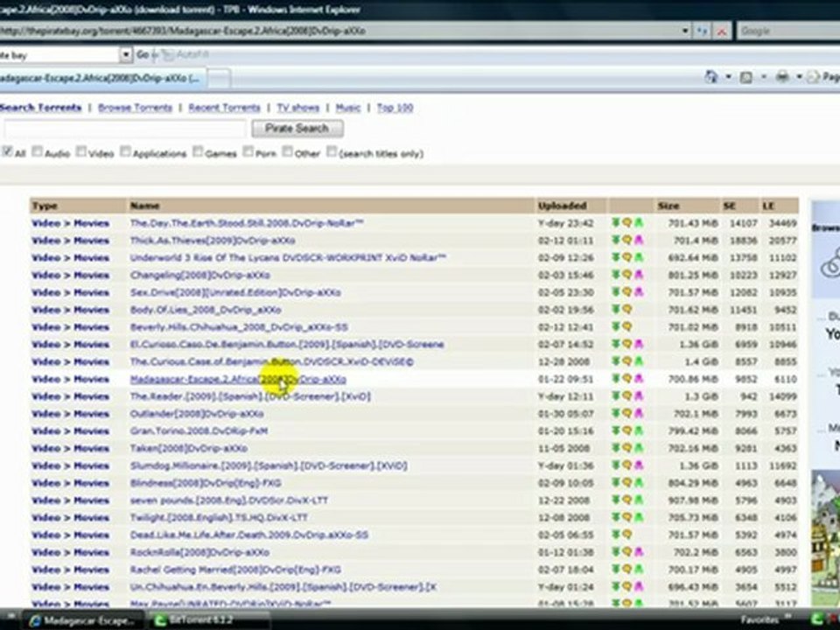840x630 pixels.
Task: Sort by the Size column header
Action: pyautogui.click(x=668, y=206)
